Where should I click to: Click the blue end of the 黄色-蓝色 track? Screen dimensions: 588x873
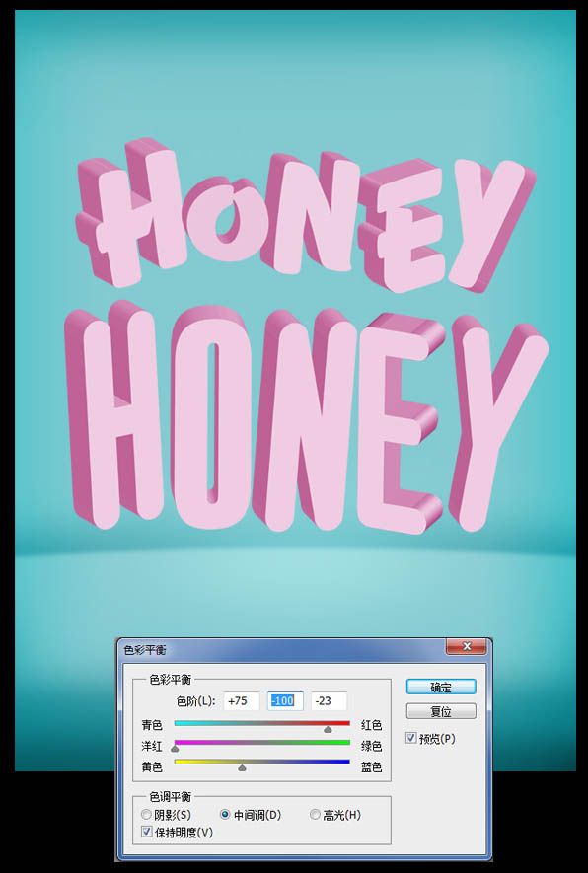(346, 762)
